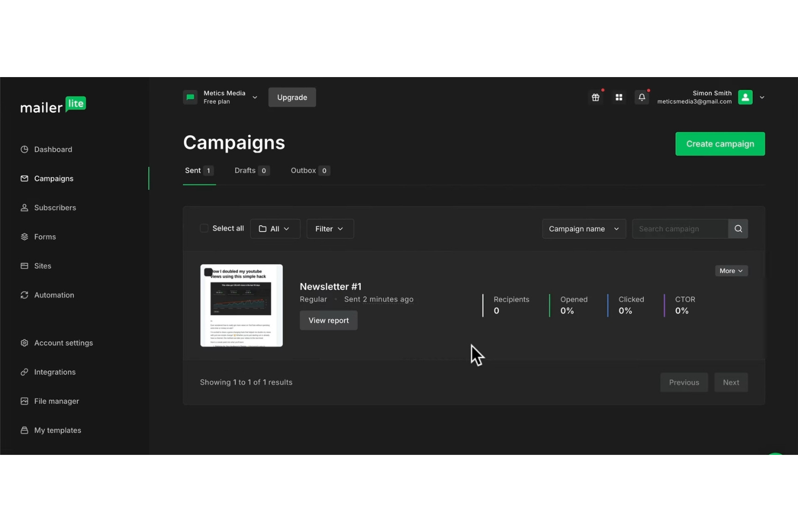Switch to the Outbox tab
The width and height of the screenshot is (798, 532).
[310, 171]
